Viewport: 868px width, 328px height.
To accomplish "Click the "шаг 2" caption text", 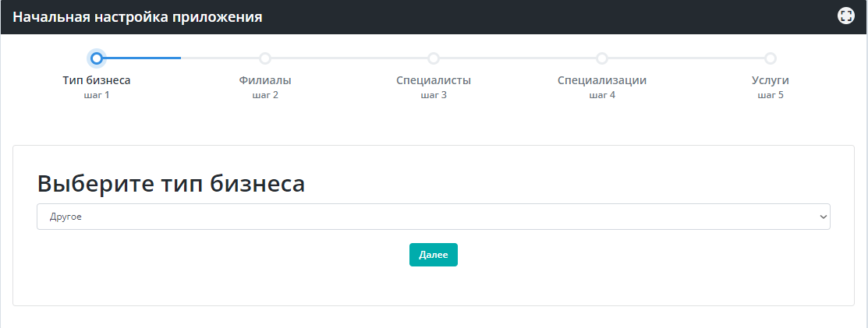I will click(265, 95).
